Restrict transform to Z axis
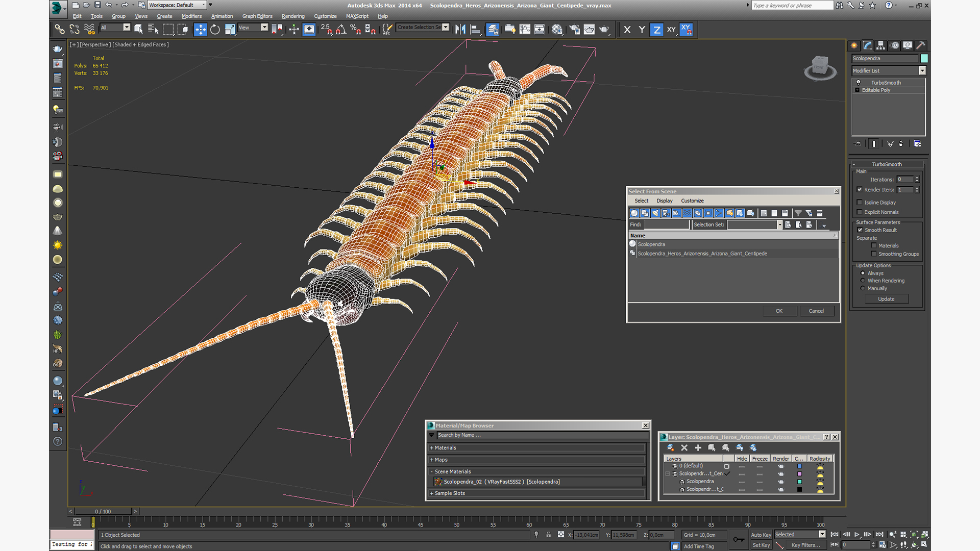The image size is (980, 551). (656, 30)
